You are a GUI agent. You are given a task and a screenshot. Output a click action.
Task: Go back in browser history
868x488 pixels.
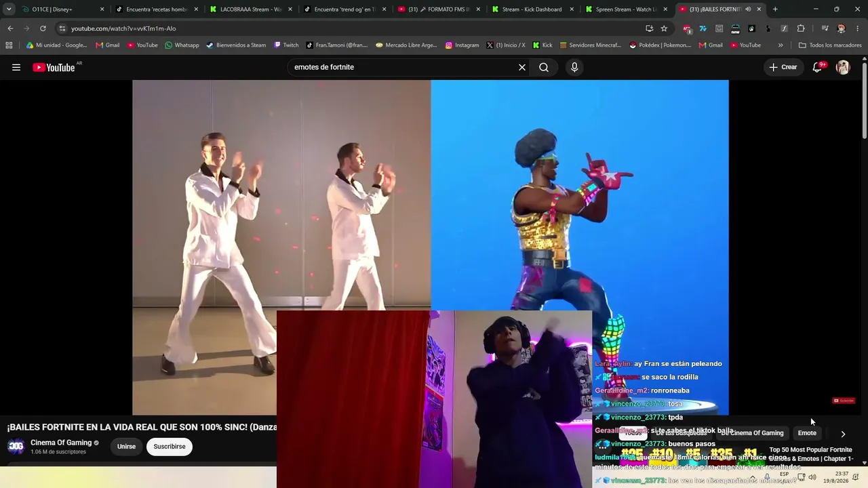point(10,28)
